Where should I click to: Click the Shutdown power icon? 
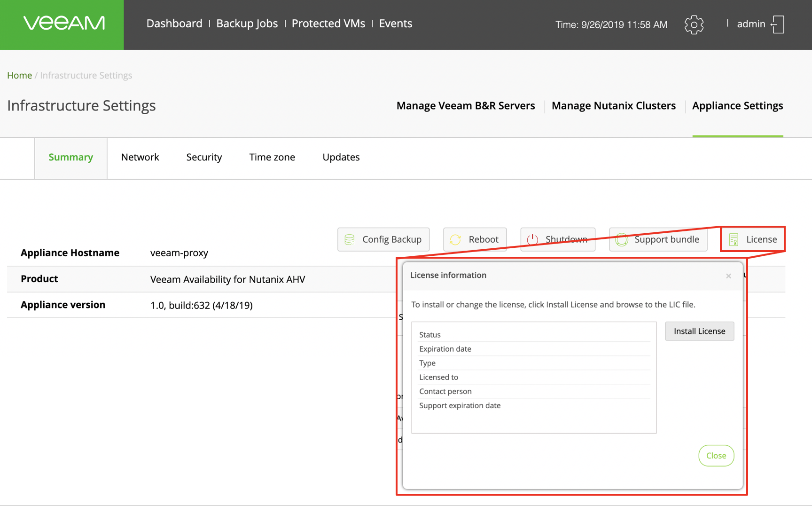tap(532, 239)
